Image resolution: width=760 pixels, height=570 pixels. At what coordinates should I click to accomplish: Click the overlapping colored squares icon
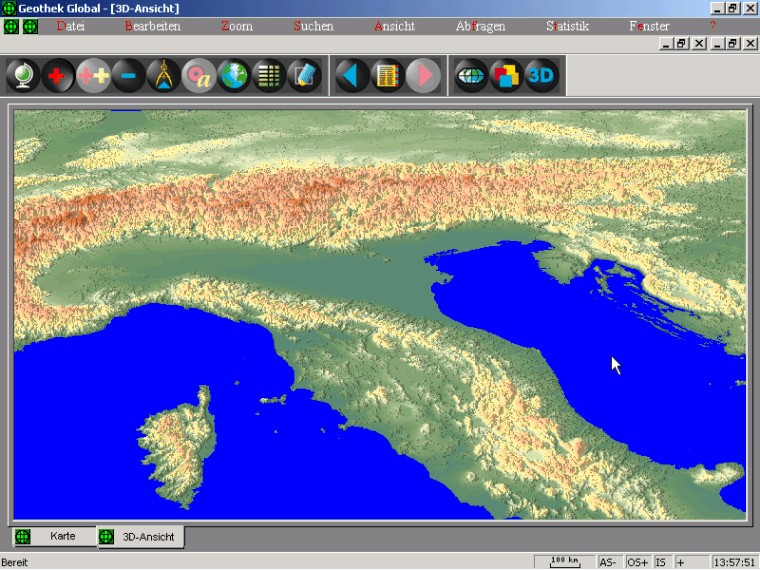tap(506, 76)
